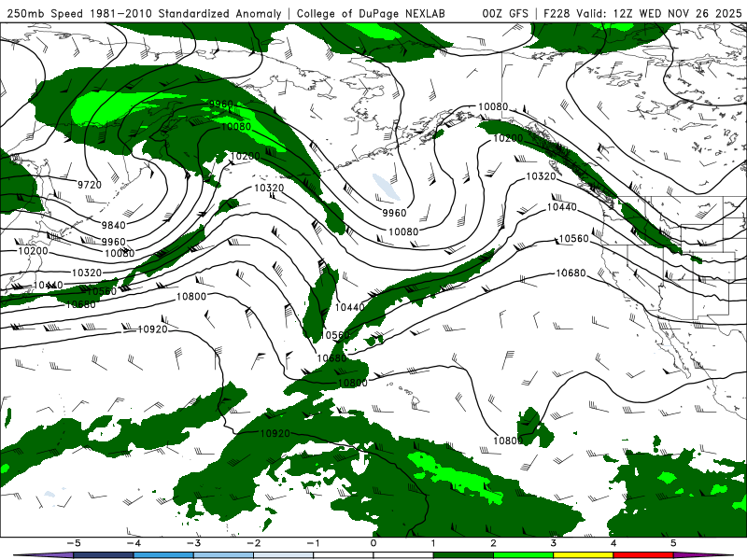
Task: Click the bright green 2 to 3 legend segment
Action: click(x=523, y=555)
